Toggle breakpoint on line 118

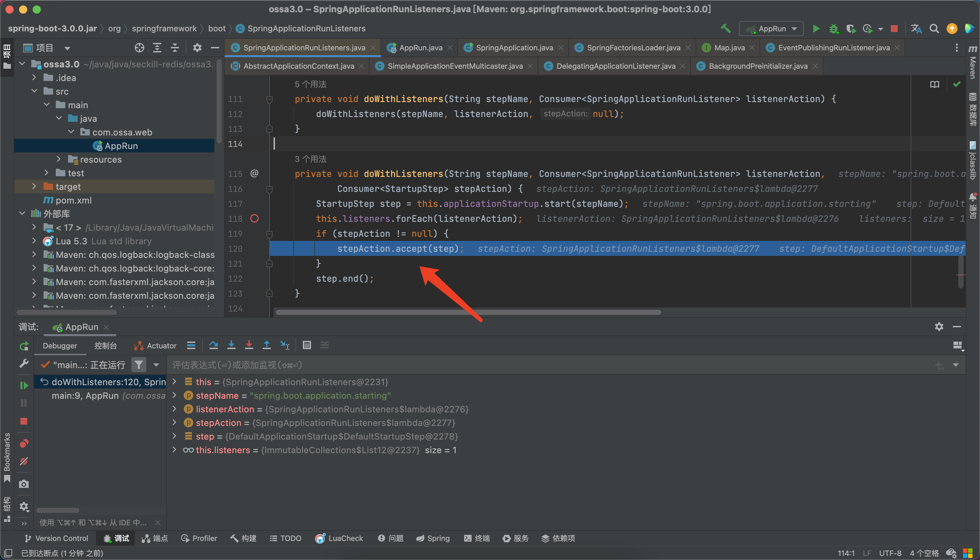(254, 218)
